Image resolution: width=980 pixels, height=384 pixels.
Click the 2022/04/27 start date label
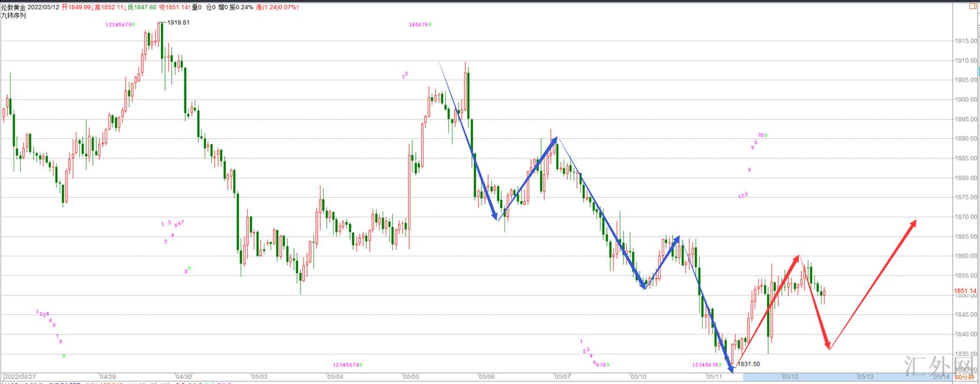(x=20, y=376)
